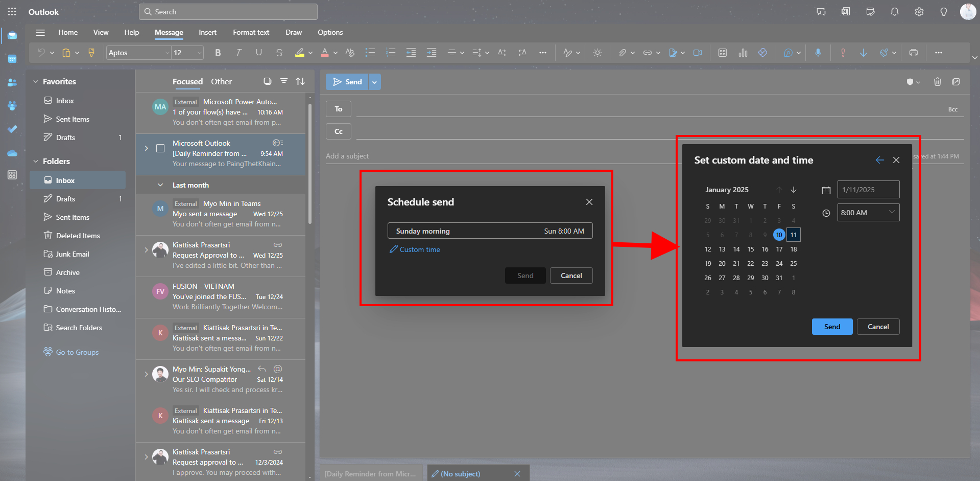Click Cancel in custom date dialog
Screen dimensions: 980x481
[x=878, y=327]
